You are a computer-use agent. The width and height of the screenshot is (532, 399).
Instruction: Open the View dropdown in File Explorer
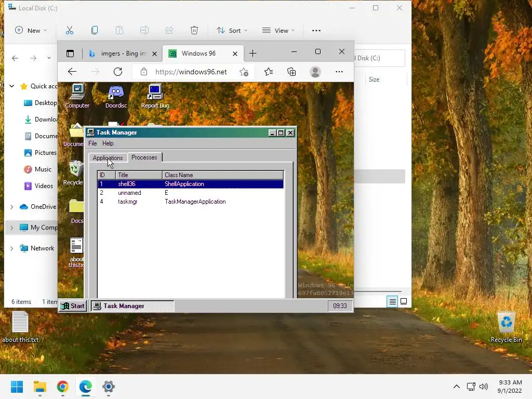(x=278, y=31)
